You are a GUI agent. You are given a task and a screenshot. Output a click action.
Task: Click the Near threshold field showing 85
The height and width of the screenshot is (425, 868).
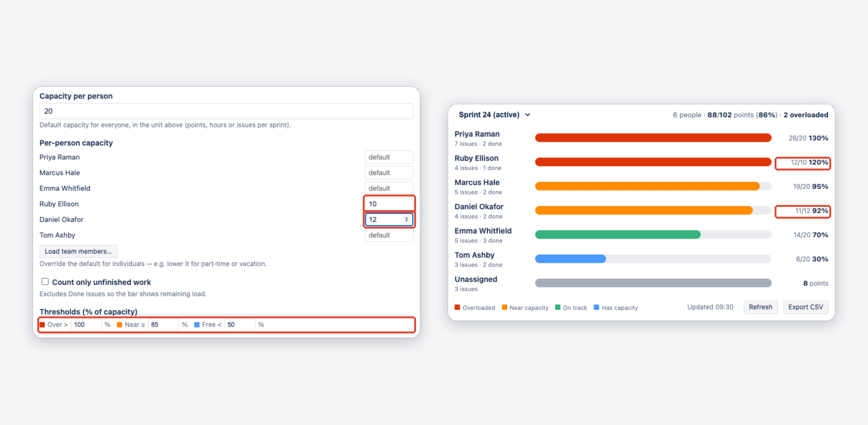pos(163,324)
